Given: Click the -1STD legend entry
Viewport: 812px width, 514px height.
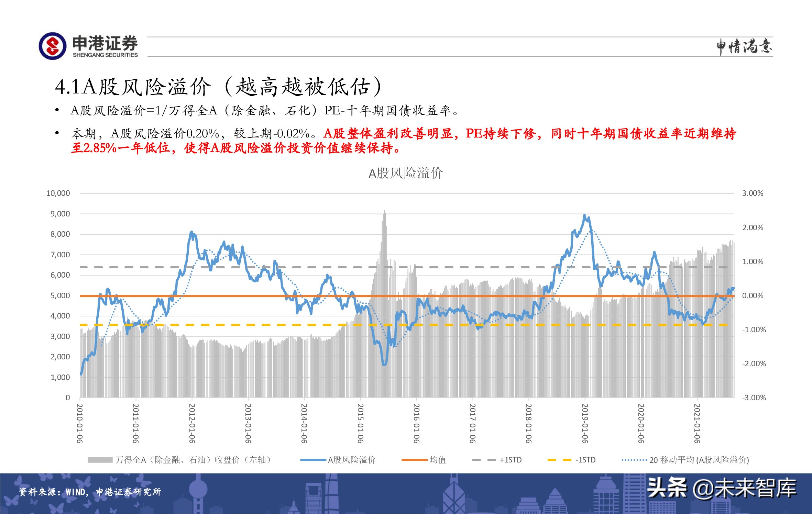Looking at the screenshot, I should click(571, 460).
